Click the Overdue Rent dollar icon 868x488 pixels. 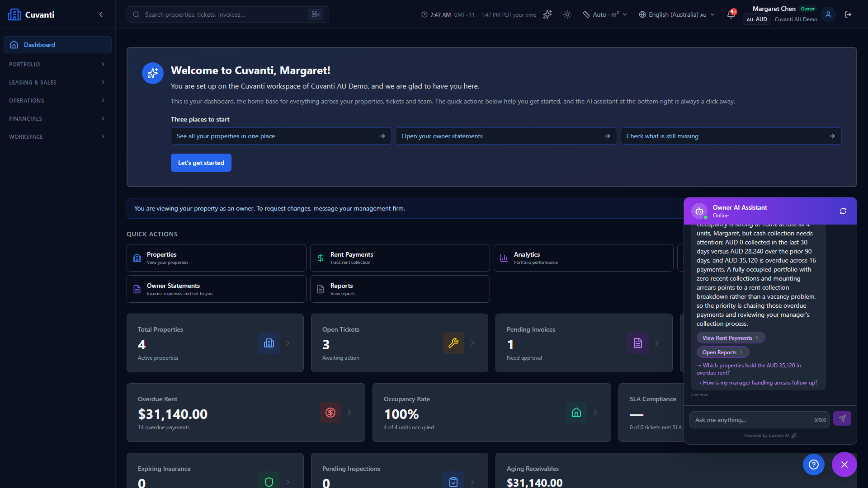click(x=330, y=413)
